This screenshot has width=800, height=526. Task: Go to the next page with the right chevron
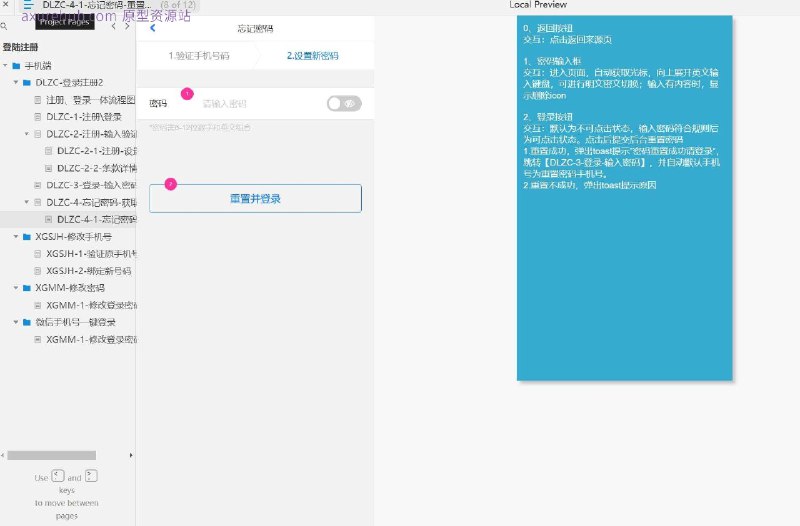127,26
